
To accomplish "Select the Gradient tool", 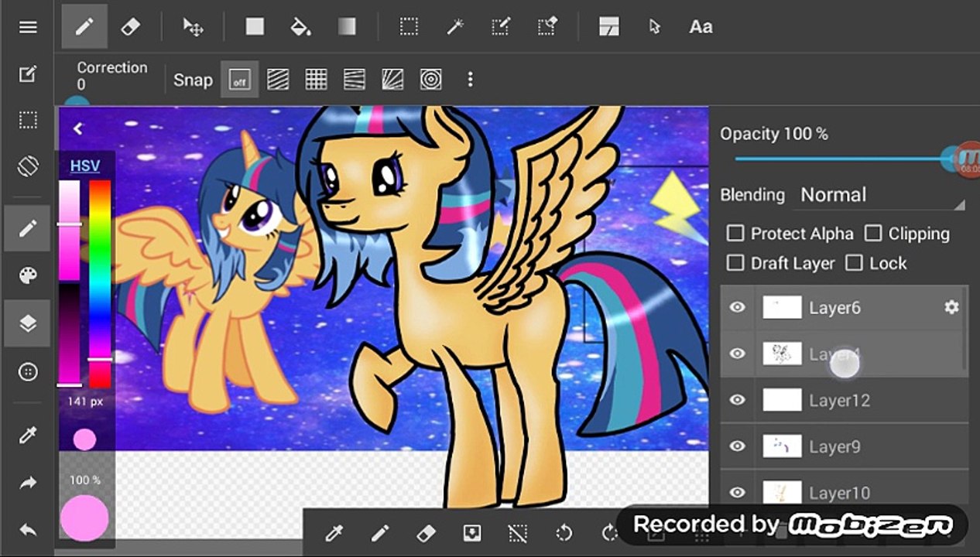I will coord(347,26).
